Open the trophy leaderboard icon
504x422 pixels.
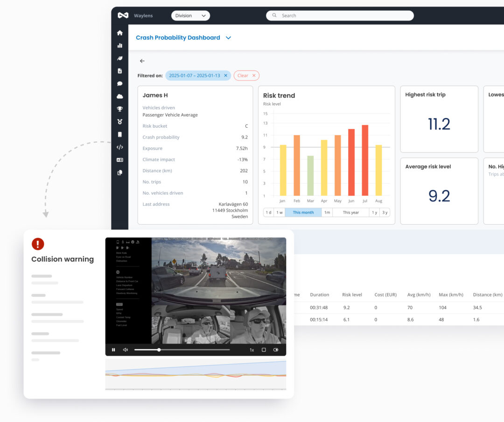(x=120, y=109)
